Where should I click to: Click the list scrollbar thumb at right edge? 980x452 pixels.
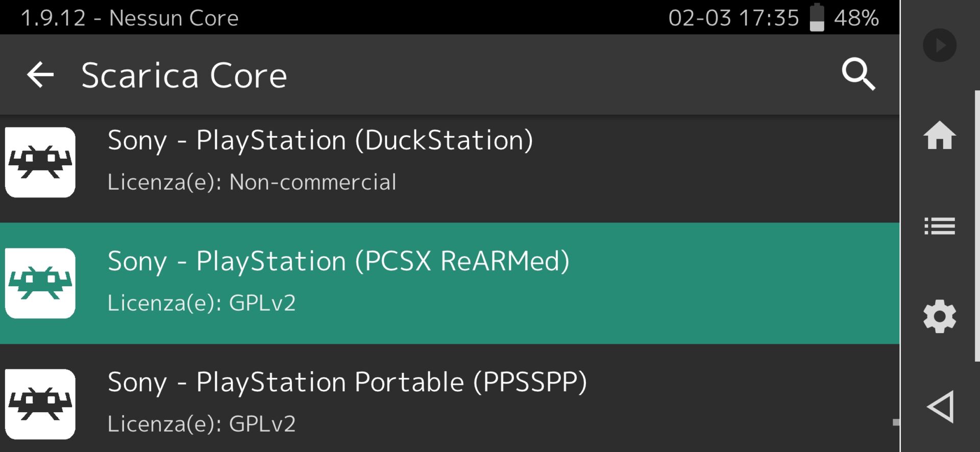point(896,422)
